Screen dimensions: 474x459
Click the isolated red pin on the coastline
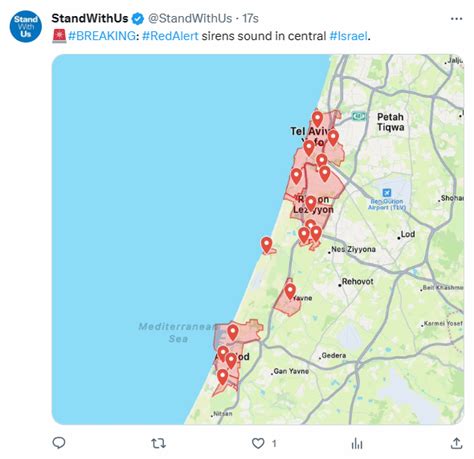tap(266, 245)
